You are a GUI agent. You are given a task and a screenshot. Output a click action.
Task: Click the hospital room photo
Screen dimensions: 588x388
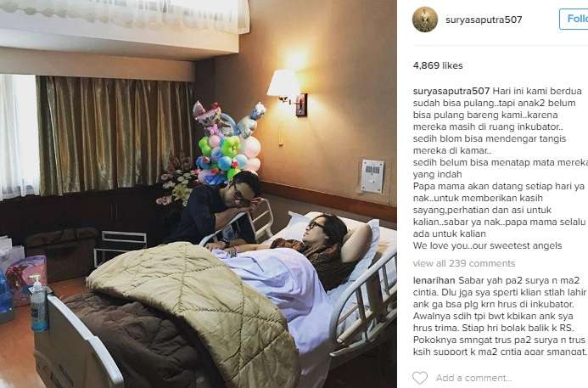pos(199,194)
